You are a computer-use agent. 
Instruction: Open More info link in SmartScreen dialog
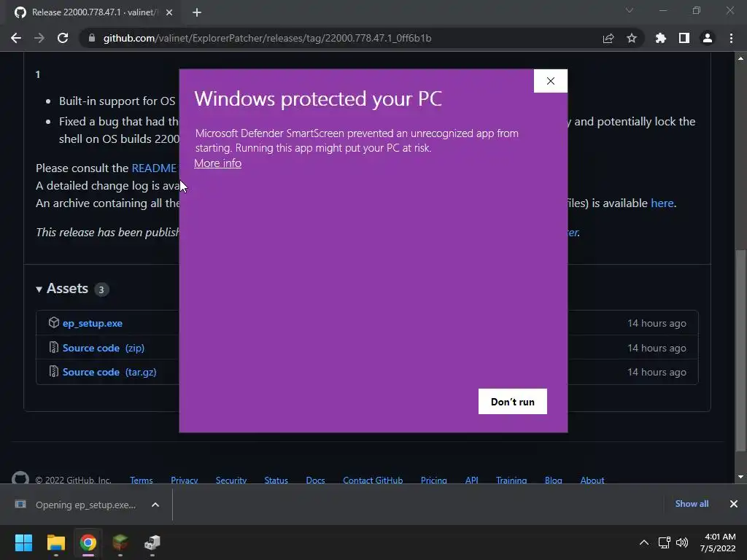pos(217,163)
